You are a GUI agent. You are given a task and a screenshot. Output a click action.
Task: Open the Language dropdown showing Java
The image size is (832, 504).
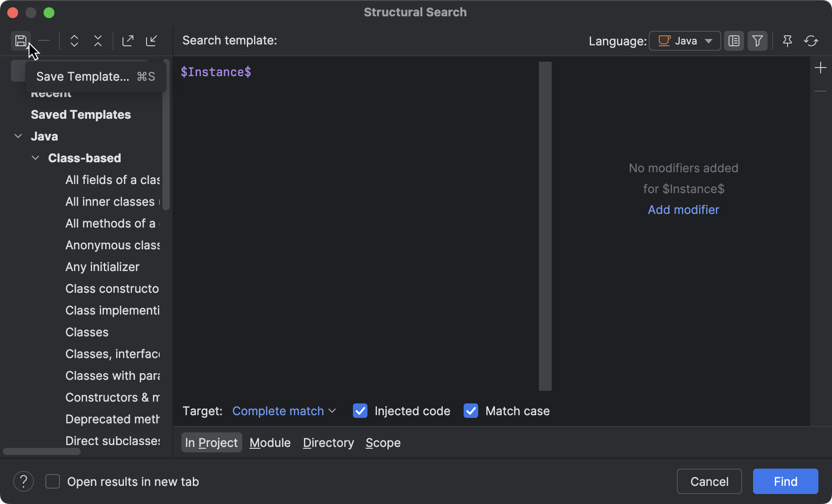tap(685, 41)
